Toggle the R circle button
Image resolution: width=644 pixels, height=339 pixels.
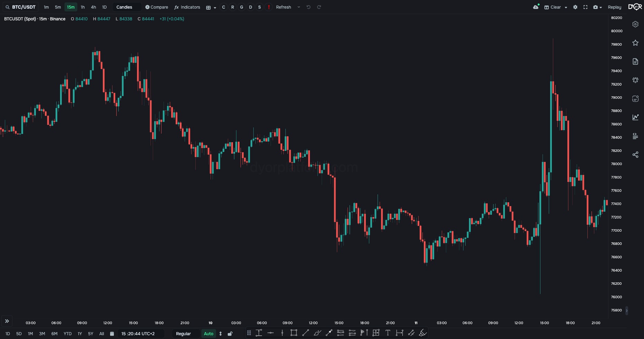(233, 7)
